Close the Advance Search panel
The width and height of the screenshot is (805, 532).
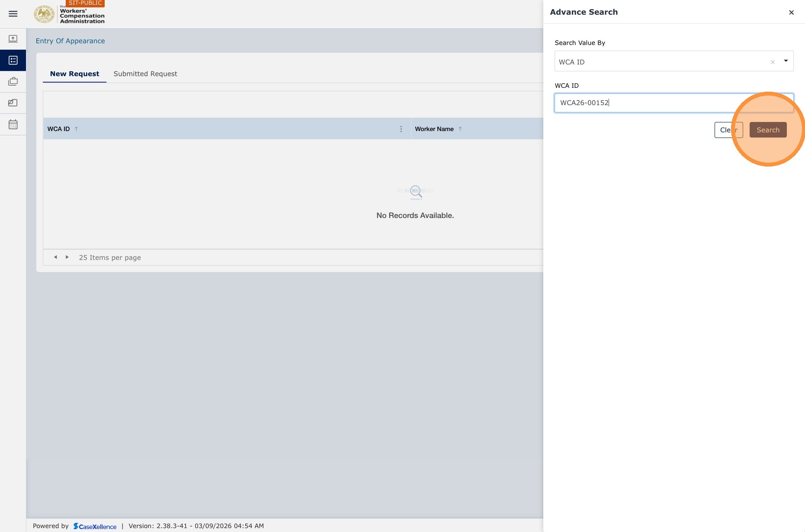(791, 13)
